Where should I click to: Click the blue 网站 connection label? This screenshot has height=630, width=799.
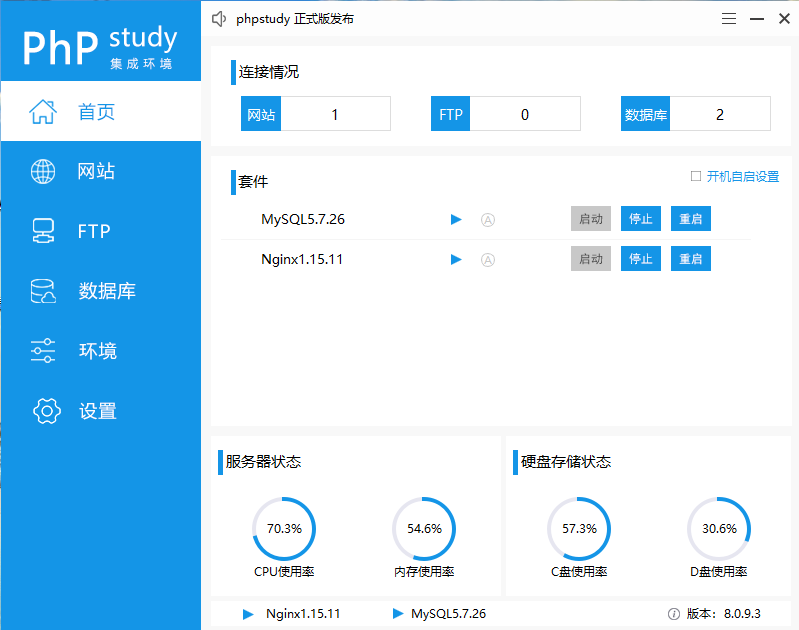coord(261,114)
